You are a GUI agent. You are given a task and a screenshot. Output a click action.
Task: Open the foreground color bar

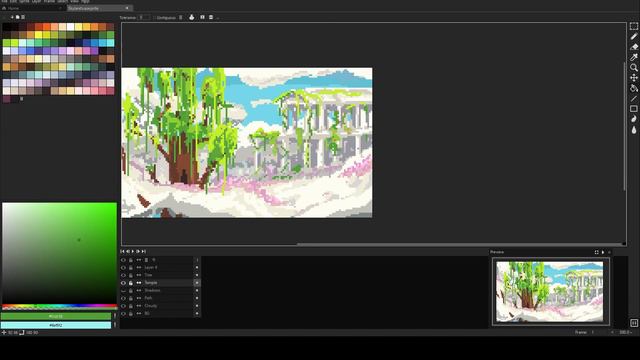(56, 316)
